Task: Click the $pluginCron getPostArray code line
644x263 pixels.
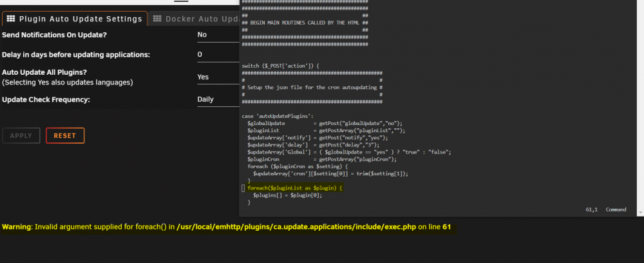Action: pyautogui.click(x=323, y=159)
